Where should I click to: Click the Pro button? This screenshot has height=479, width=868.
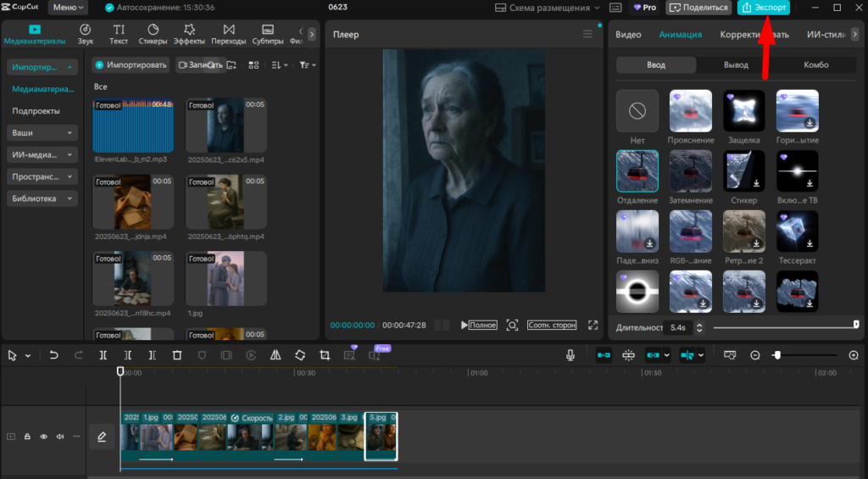coord(645,8)
